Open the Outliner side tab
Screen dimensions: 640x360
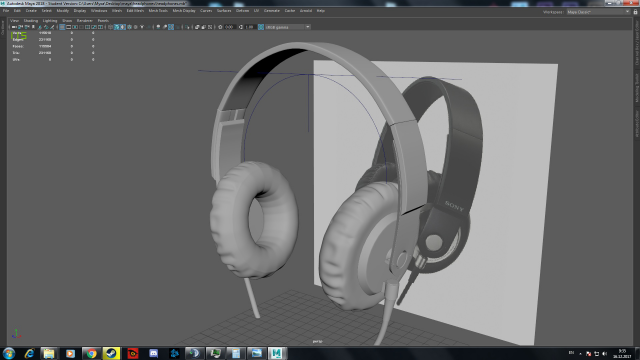point(3,28)
